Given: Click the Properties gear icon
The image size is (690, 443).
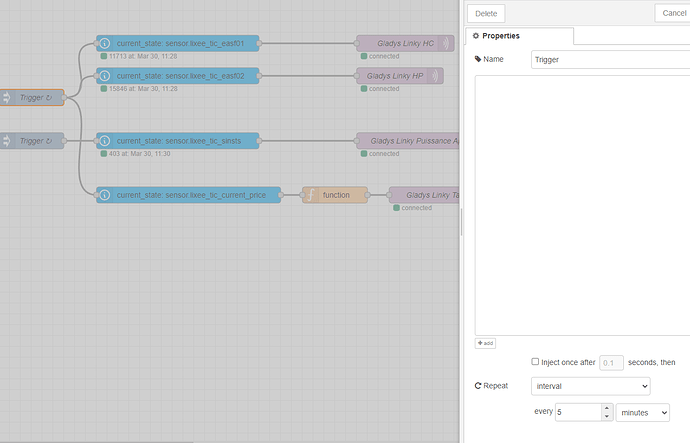Looking at the screenshot, I should (476, 36).
